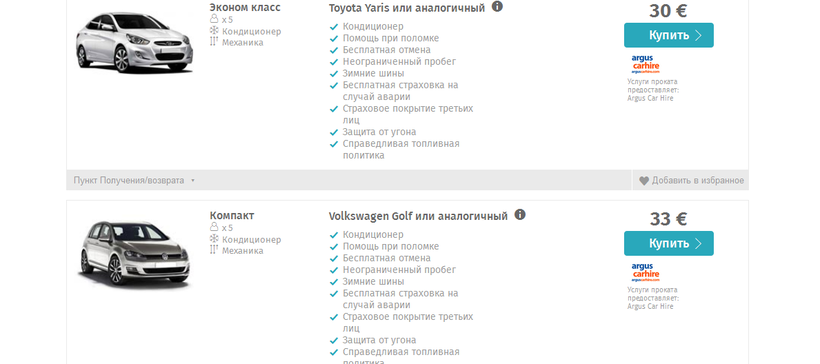Image resolution: width=820 pixels, height=364 pixels.
Task: Click snowflake Кондиционер icon for Компакт car
Action: click(214, 239)
